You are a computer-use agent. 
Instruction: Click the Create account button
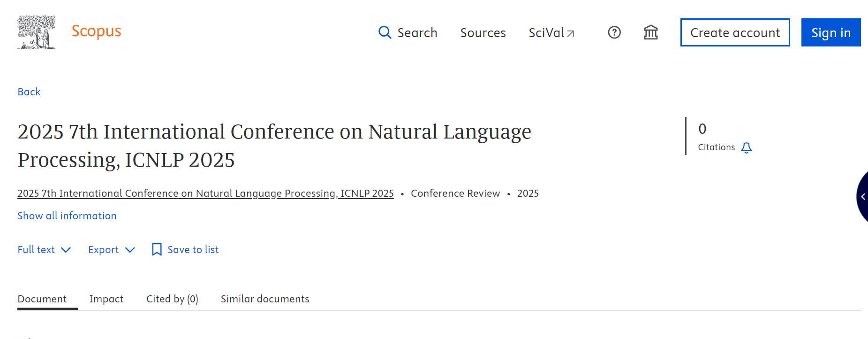point(735,32)
